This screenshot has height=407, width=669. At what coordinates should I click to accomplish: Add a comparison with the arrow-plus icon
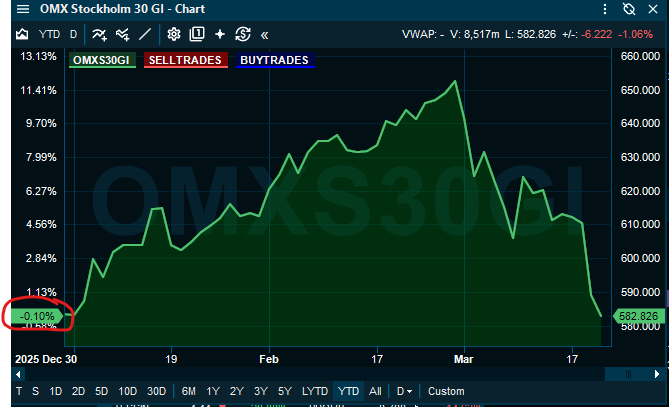point(122,34)
